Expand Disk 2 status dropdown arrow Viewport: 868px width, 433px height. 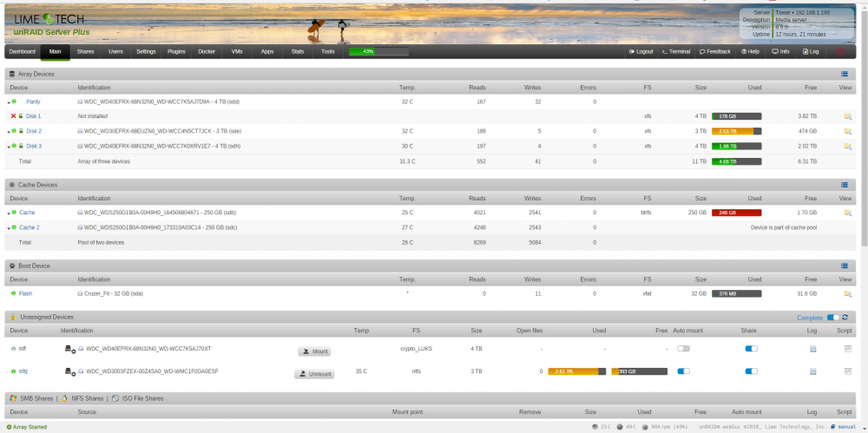9,132
